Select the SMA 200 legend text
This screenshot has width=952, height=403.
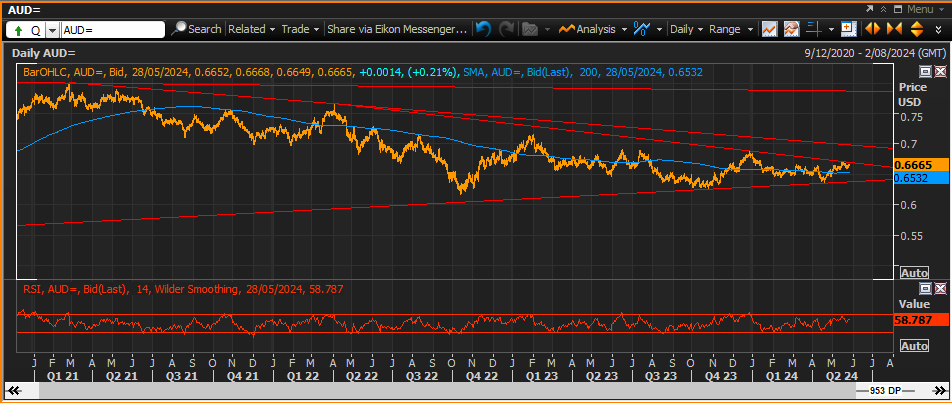583,72
